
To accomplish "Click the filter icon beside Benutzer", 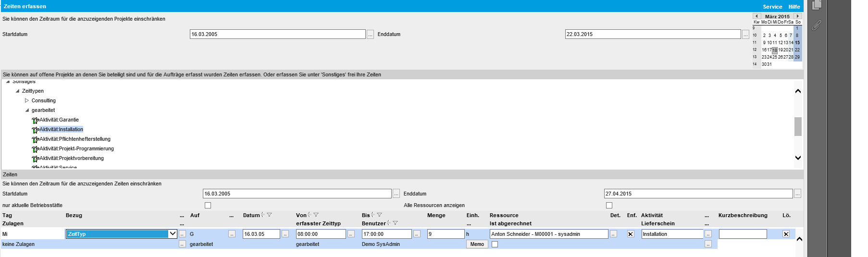I will tap(395, 223).
